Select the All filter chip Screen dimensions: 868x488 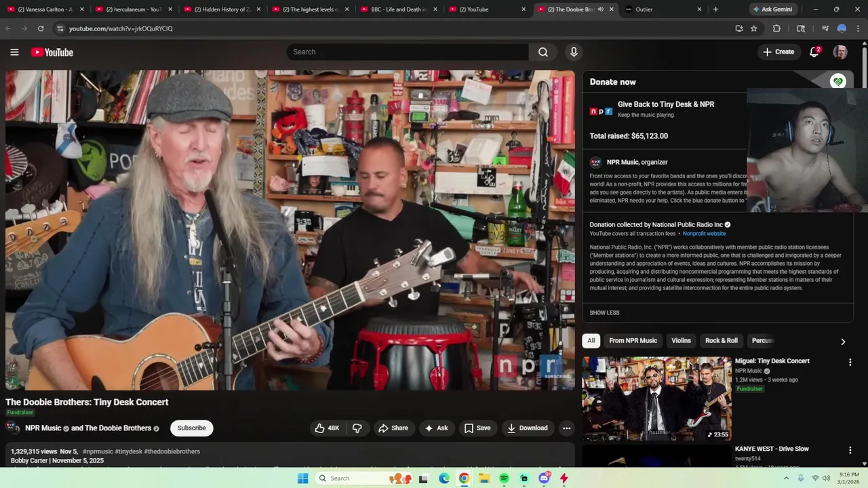pyautogui.click(x=591, y=340)
